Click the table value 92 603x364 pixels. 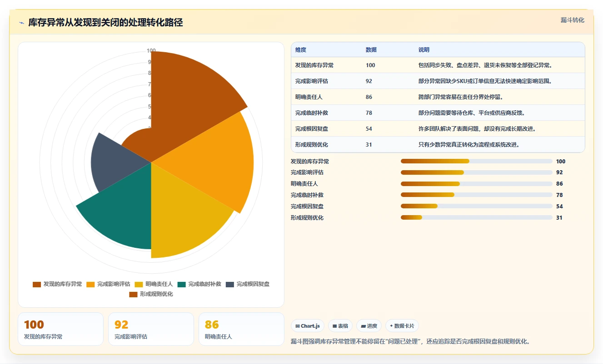coord(369,81)
